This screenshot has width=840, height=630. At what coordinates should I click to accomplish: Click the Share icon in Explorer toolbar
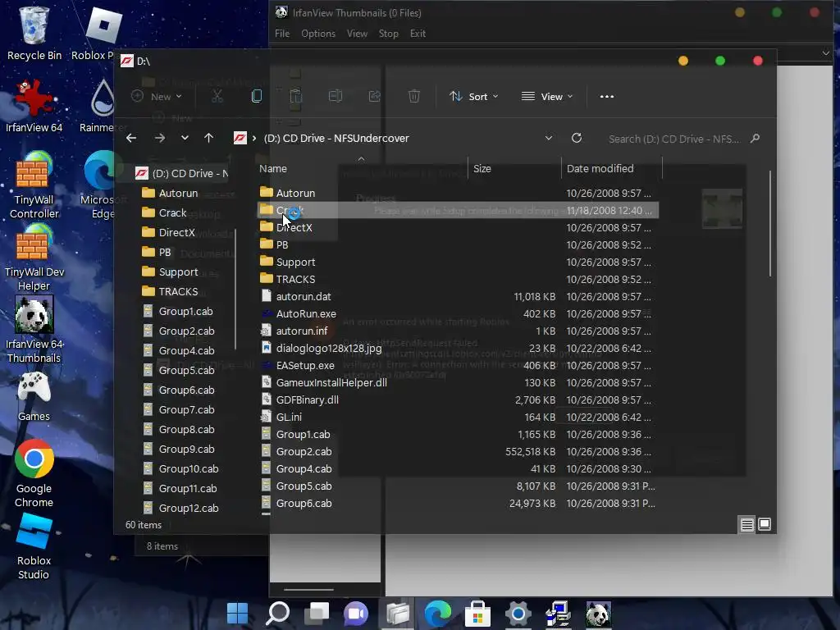click(x=374, y=97)
